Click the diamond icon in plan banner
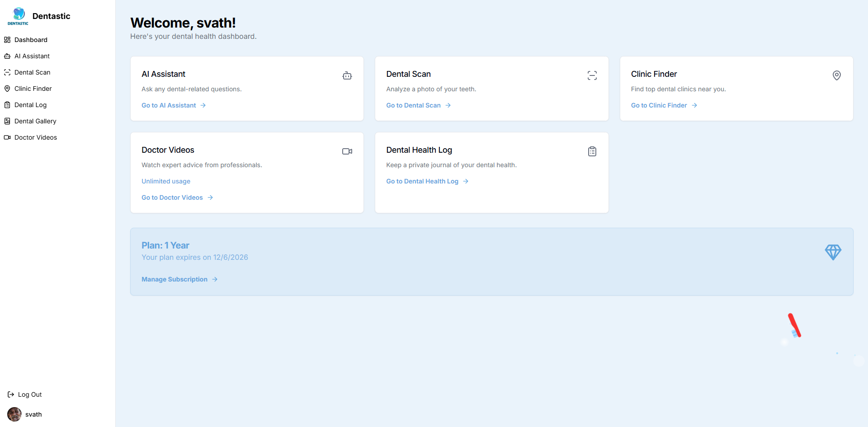 pos(832,252)
